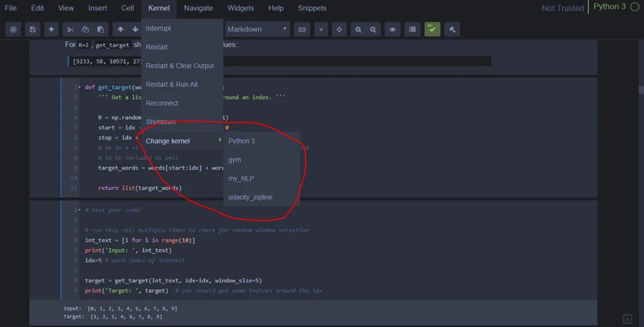This screenshot has width=644, height=327.
Task: Open the Help menu
Action: 276,8
